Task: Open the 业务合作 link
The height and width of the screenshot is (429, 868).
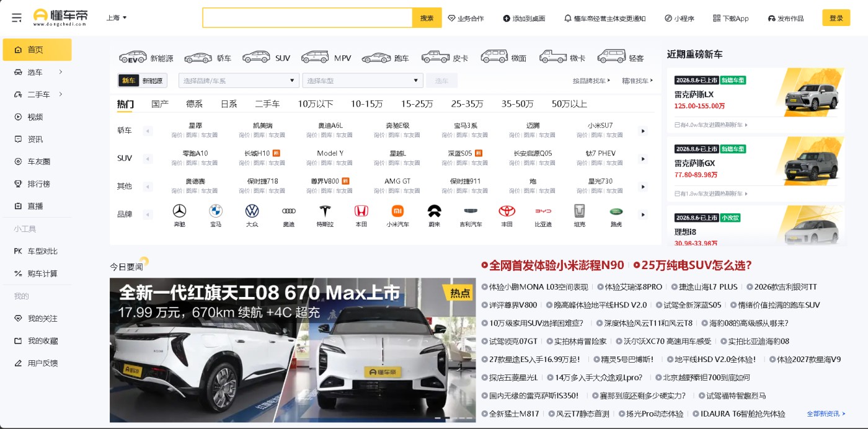Action: pos(466,19)
